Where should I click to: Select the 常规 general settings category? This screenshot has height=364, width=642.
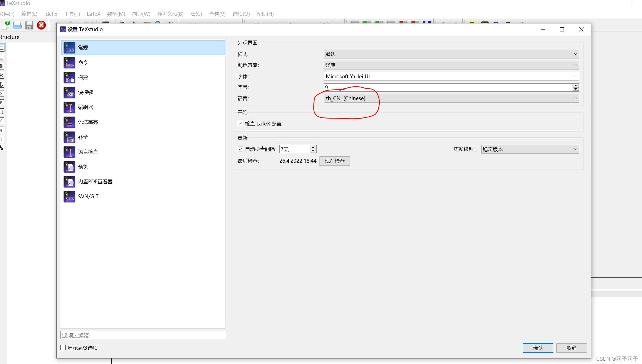143,47
